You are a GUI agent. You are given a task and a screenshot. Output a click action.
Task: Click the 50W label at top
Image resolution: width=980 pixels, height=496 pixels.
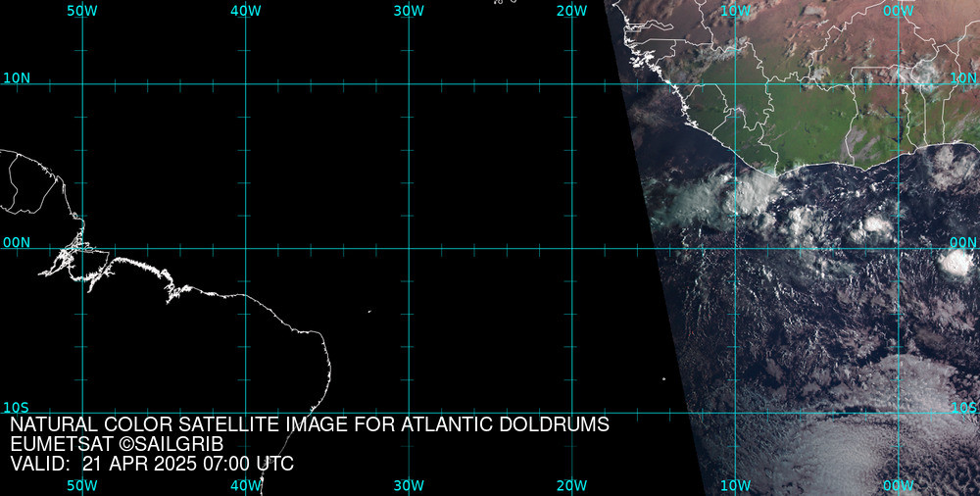point(82,11)
